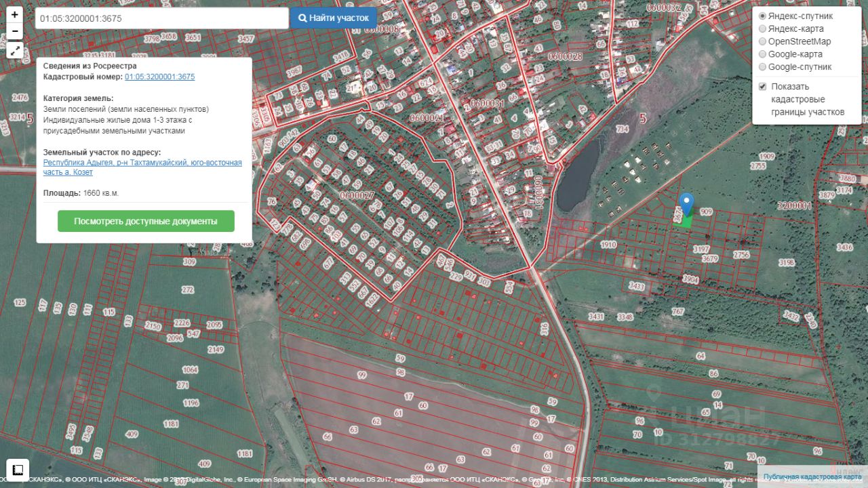The height and width of the screenshot is (488, 868).
Task: Click parcel label 2226 on map
Action: [x=182, y=323]
